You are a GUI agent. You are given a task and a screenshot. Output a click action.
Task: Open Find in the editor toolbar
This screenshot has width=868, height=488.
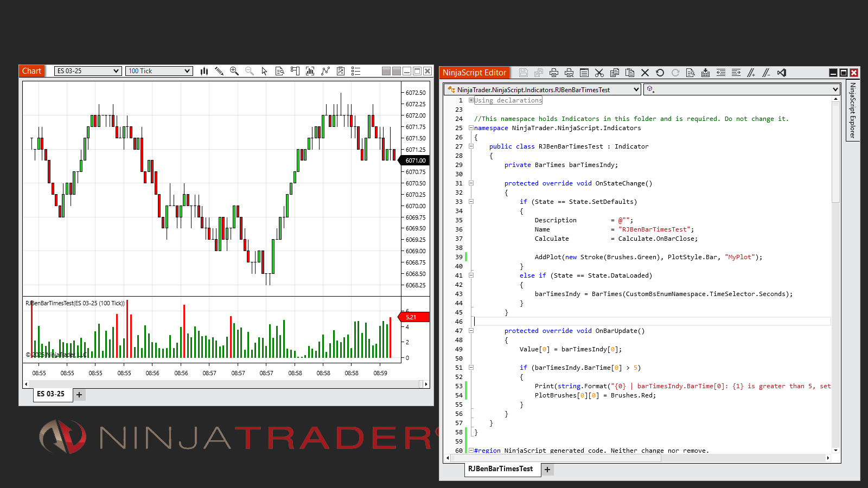pyautogui.click(x=691, y=73)
